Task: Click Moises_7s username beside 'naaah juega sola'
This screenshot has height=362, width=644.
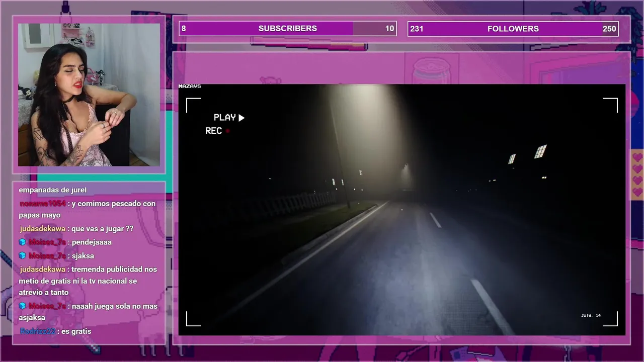Action: click(x=47, y=306)
